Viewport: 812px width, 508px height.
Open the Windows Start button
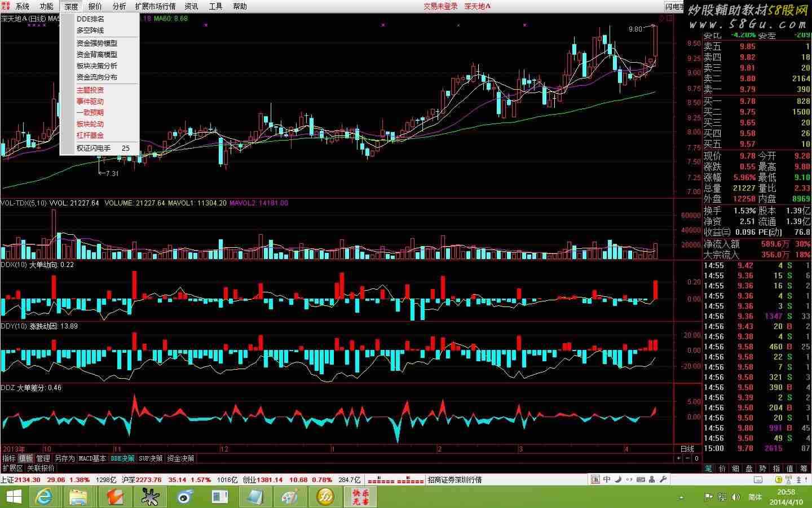[12, 497]
